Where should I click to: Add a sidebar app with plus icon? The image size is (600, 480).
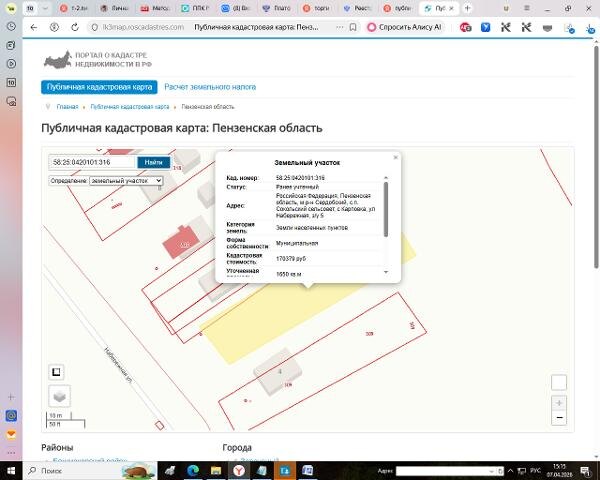(11, 397)
